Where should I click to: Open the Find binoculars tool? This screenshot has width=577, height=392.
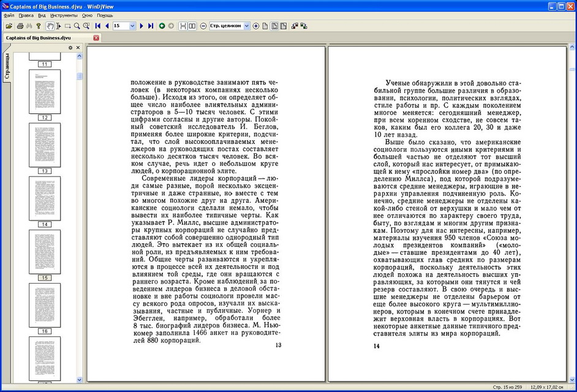29,26
